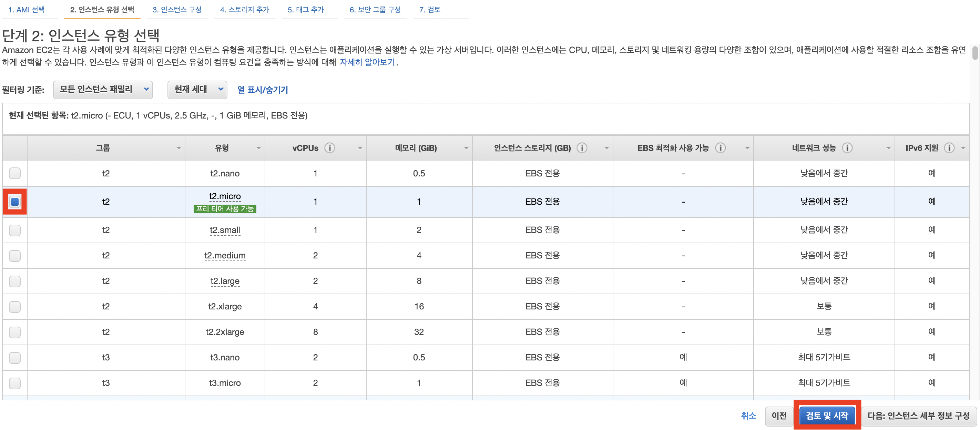980x430 pixels.
Task: Click the 검토 및 시작 button
Action: (x=827, y=415)
